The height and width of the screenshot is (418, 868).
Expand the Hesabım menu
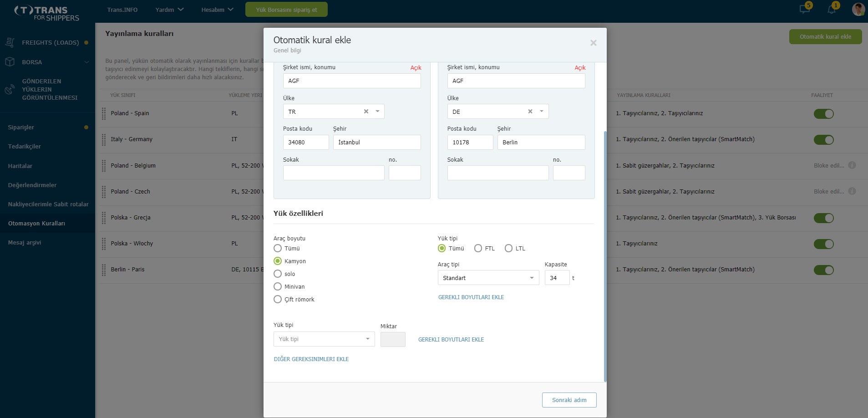coord(217,10)
